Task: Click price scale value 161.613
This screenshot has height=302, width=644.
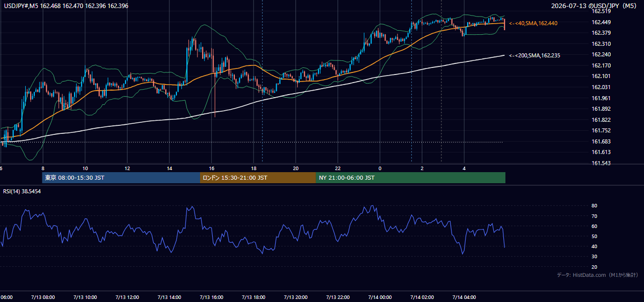Action: 601,152
